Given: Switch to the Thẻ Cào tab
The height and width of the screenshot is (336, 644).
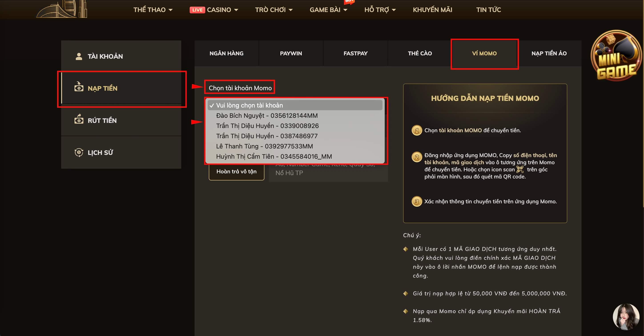Looking at the screenshot, I should click(420, 53).
